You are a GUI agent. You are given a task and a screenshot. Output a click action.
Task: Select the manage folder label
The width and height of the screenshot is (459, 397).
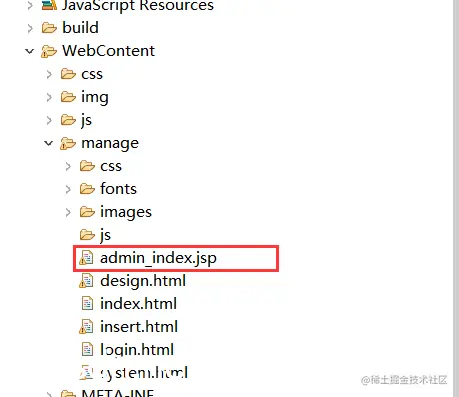pyautogui.click(x=110, y=144)
